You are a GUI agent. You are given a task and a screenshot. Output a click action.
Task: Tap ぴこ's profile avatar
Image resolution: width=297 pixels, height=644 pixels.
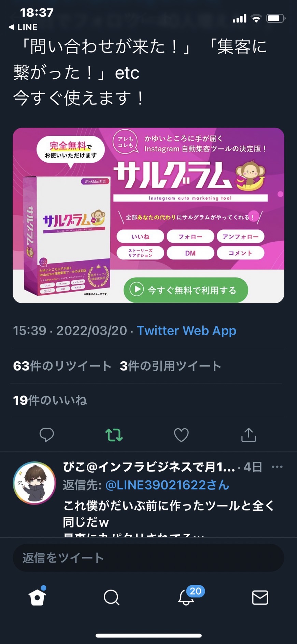(34, 483)
